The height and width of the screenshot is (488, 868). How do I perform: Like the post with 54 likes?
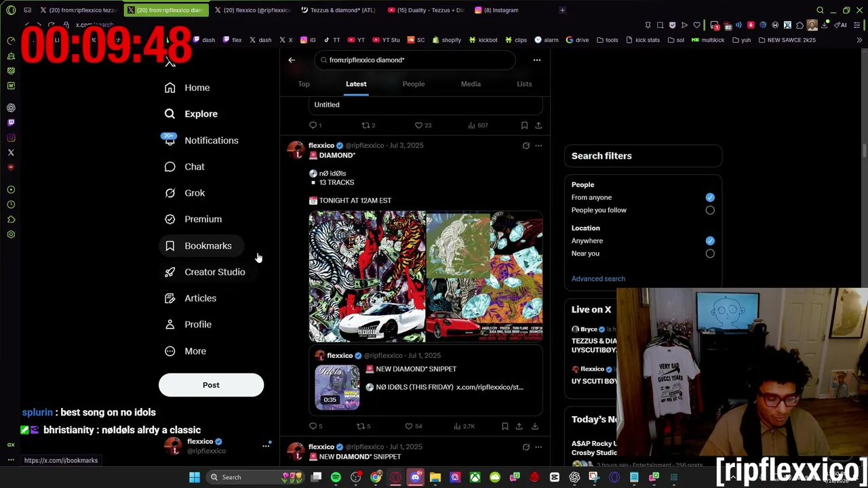pos(413,426)
